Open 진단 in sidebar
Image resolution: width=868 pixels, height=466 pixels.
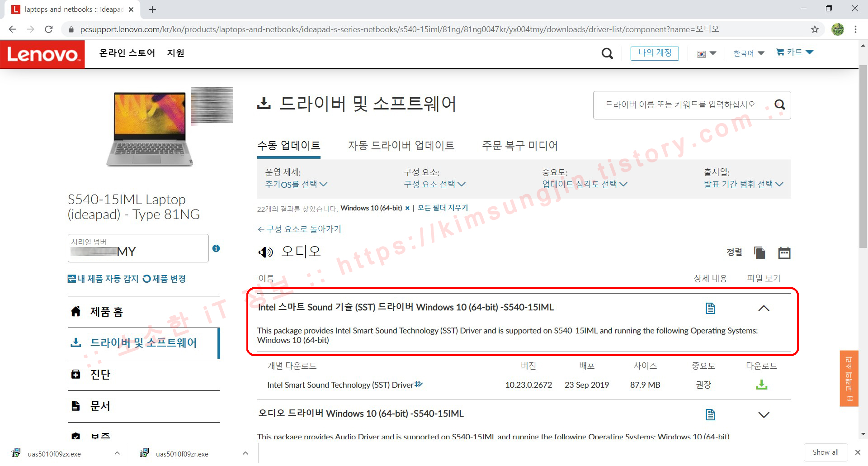(144, 375)
